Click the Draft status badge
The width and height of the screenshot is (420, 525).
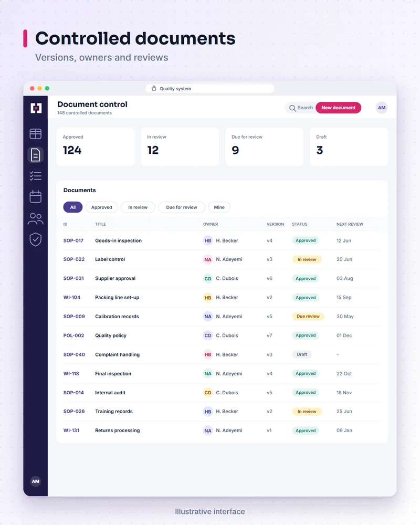click(302, 354)
